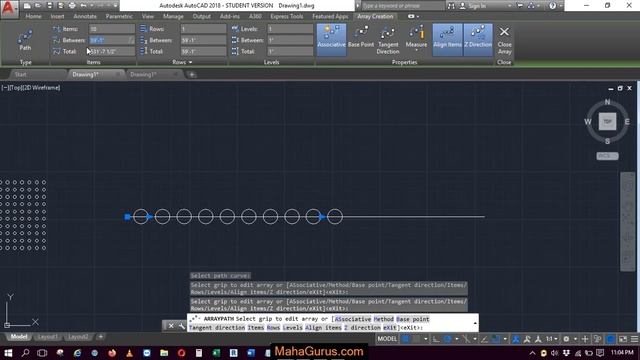The image size is (640, 360).
Task: Click the Clean Screen icon in status bar
Action: (623, 339)
